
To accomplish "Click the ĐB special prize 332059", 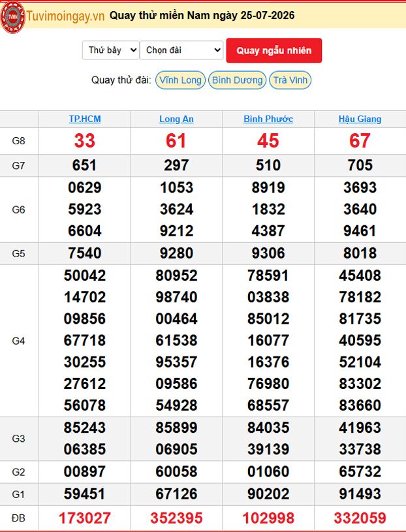I will point(360,518).
